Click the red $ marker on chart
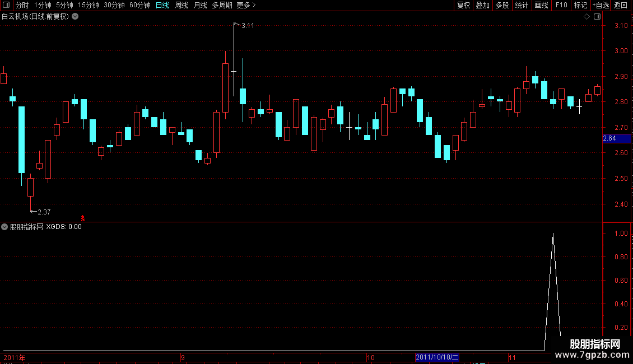This screenshot has width=633, height=364. [83, 218]
